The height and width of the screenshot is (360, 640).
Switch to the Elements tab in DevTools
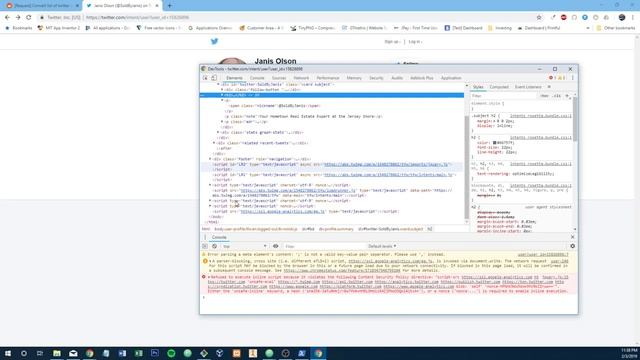point(234,78)
